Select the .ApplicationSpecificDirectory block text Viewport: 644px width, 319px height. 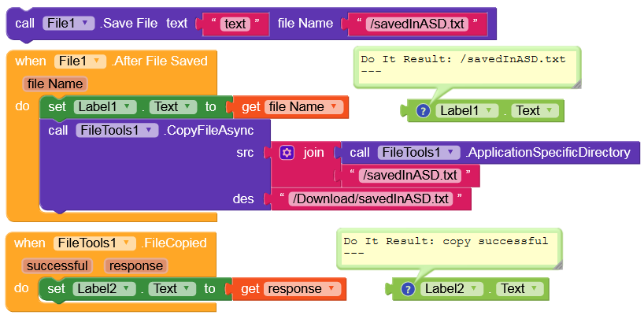[x=547, y=153]
